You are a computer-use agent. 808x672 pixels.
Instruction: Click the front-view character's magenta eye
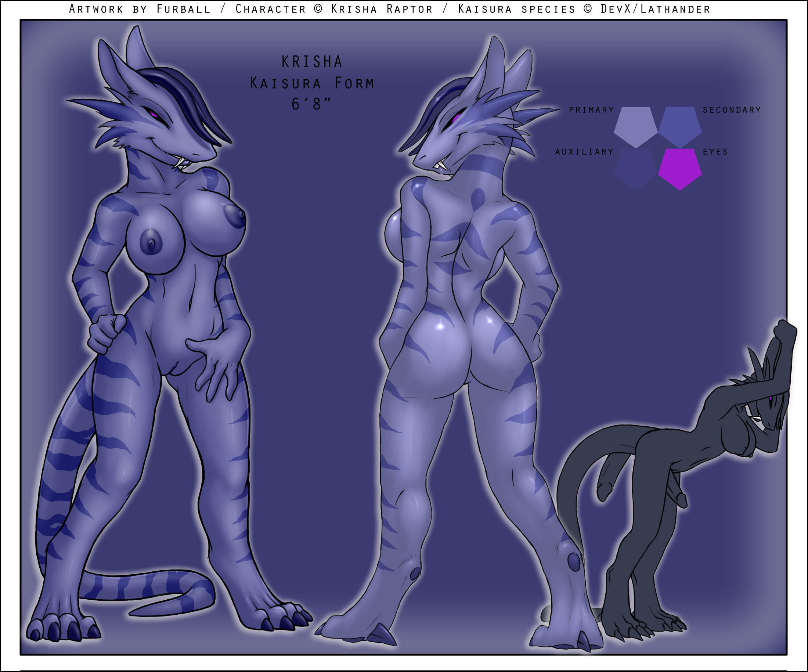(154, 113)
